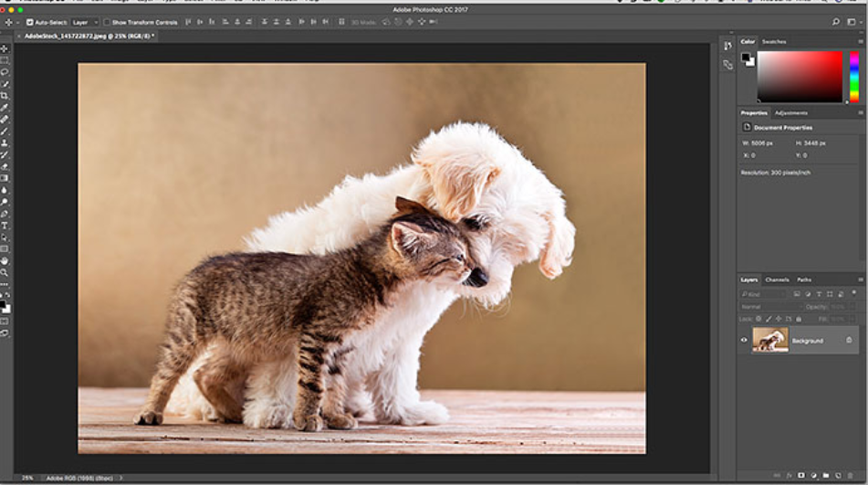Open the Edit Toolbar three-dots button
Image resolution: width=868 pixels, height=485 pixels.
click(5, 284)
